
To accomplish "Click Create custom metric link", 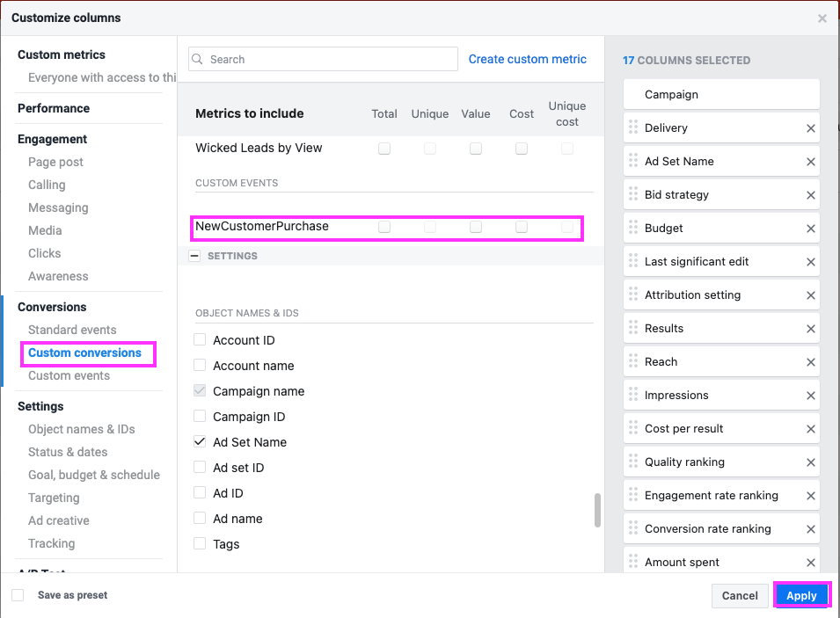I will click(x=527, y=60).
